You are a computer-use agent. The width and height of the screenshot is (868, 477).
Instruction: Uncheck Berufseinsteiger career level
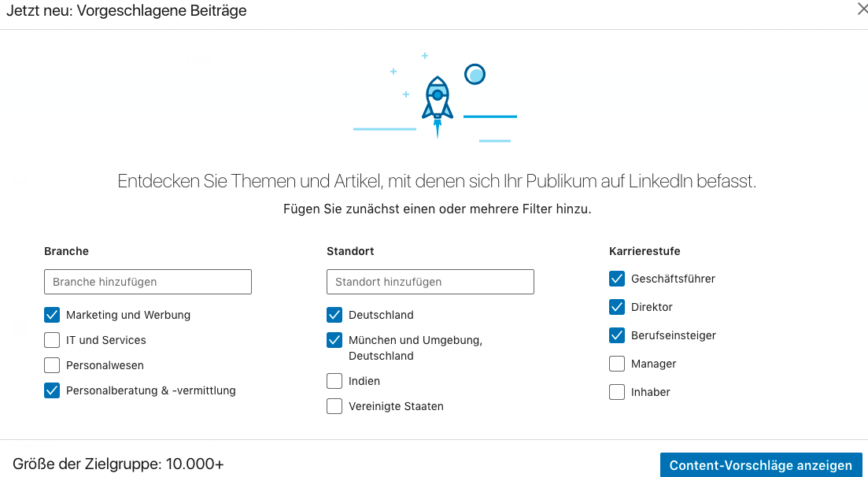(617, 335)
